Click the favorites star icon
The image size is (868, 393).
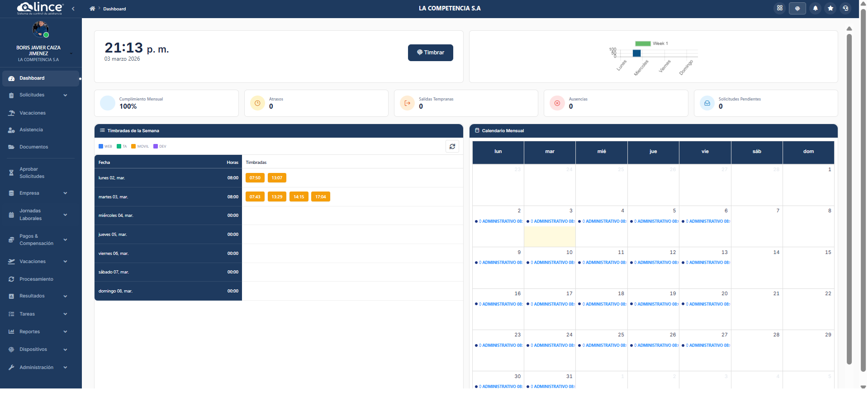(x=830, y=8)
